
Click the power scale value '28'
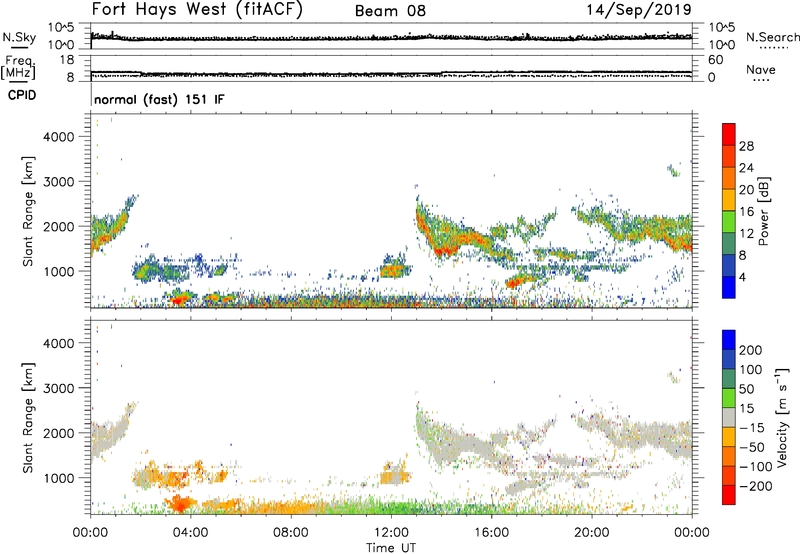pyautogui.click(x=746, y=146)
